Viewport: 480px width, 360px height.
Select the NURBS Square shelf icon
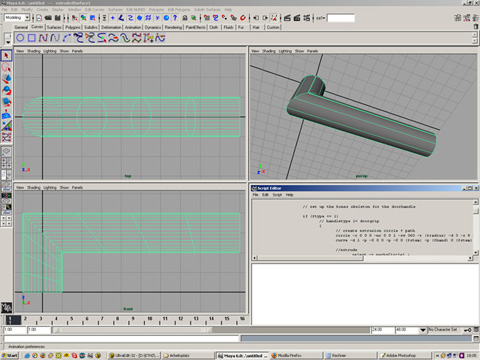click(32, 38)
